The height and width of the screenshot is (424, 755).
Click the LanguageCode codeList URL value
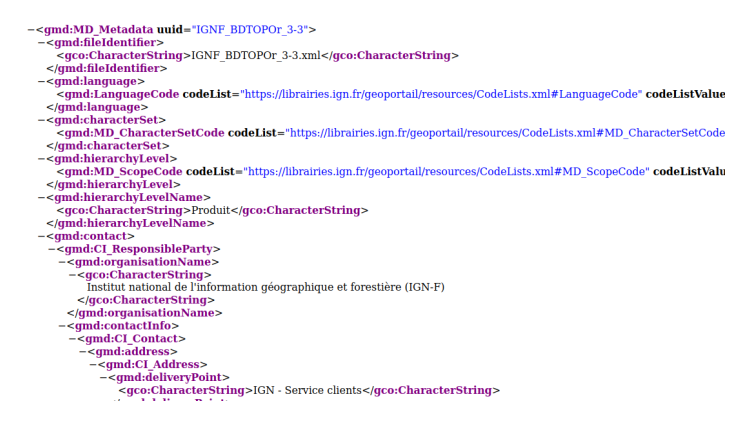[x=441, y=94]
